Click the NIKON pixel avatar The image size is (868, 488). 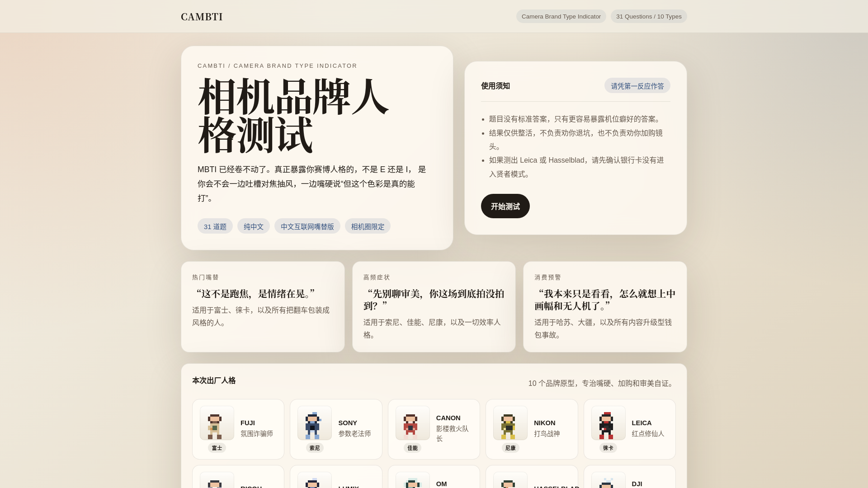[x=510, y=423]
